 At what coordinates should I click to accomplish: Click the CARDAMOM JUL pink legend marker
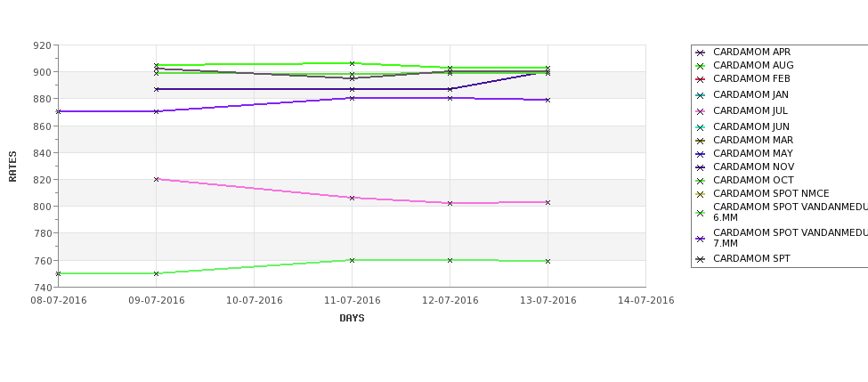click(701, 112)
